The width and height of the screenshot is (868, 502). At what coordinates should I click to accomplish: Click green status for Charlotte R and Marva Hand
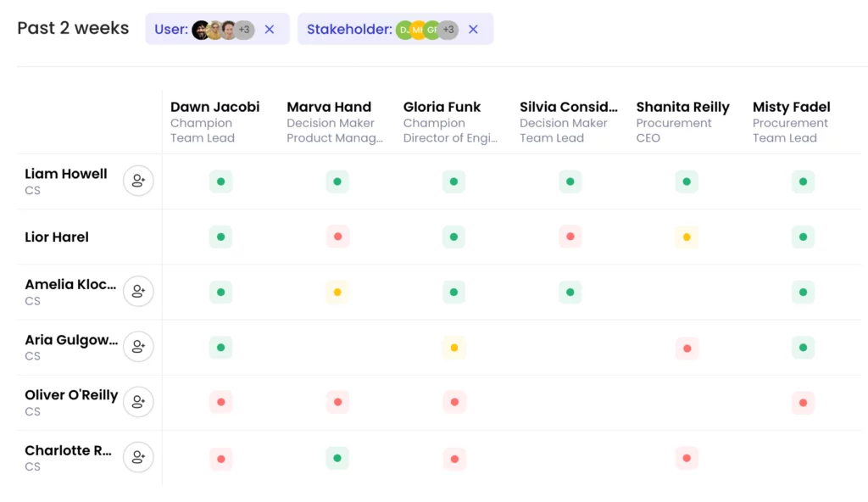point(337,458)
